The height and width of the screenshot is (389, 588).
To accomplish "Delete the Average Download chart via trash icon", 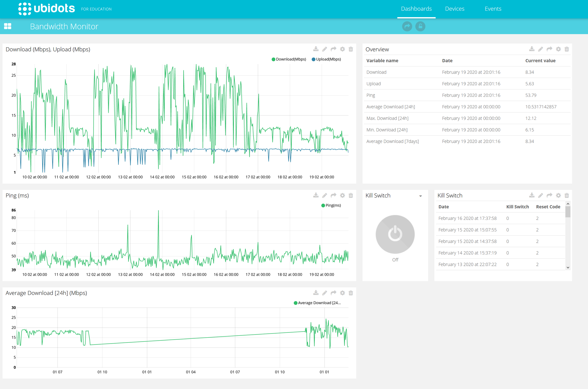I will 351,293.
